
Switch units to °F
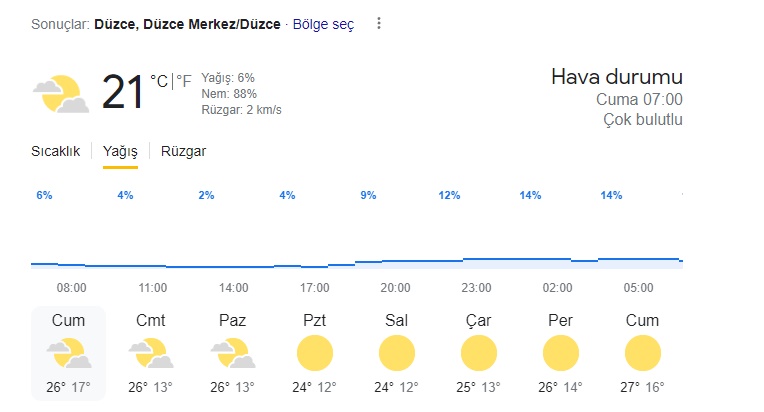(184, 81)
